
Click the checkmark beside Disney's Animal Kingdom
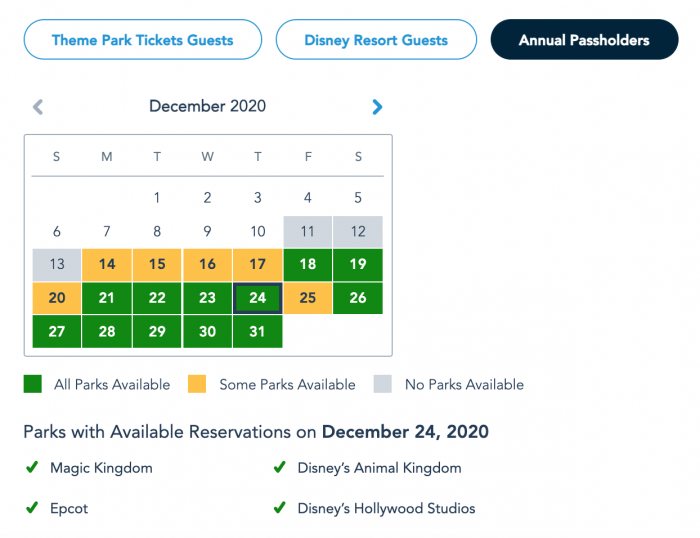[279, 468]
